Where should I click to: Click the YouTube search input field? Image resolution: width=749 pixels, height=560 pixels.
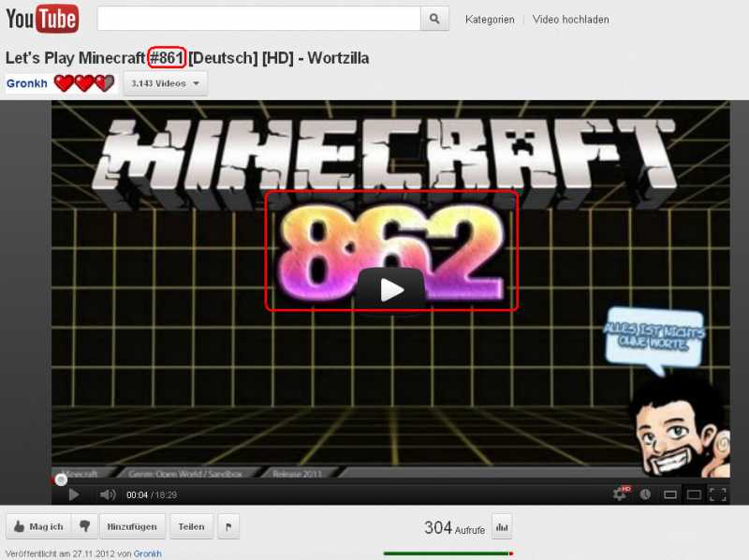(257, 19)
